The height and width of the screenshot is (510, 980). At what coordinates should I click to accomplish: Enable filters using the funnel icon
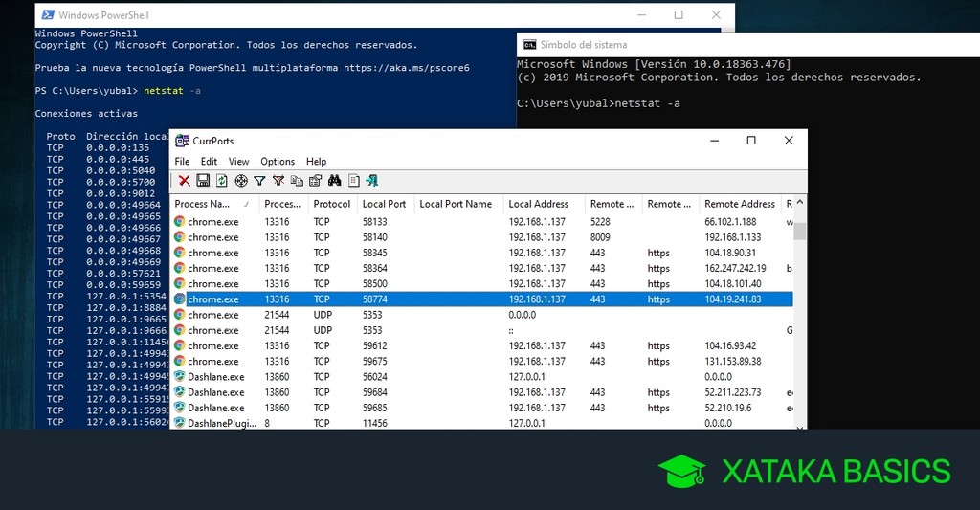pyautogui.click(x=259, y=181)
